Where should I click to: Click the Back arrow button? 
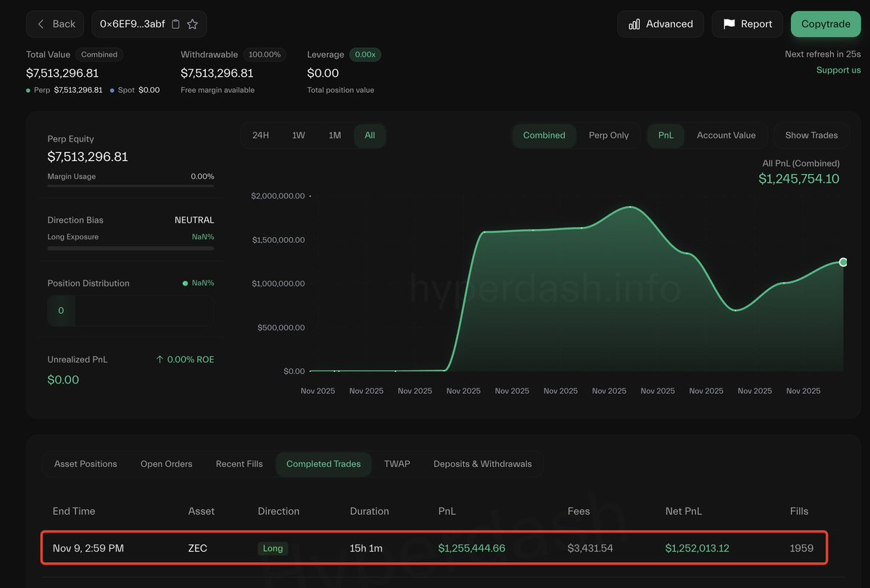point(57,24)
